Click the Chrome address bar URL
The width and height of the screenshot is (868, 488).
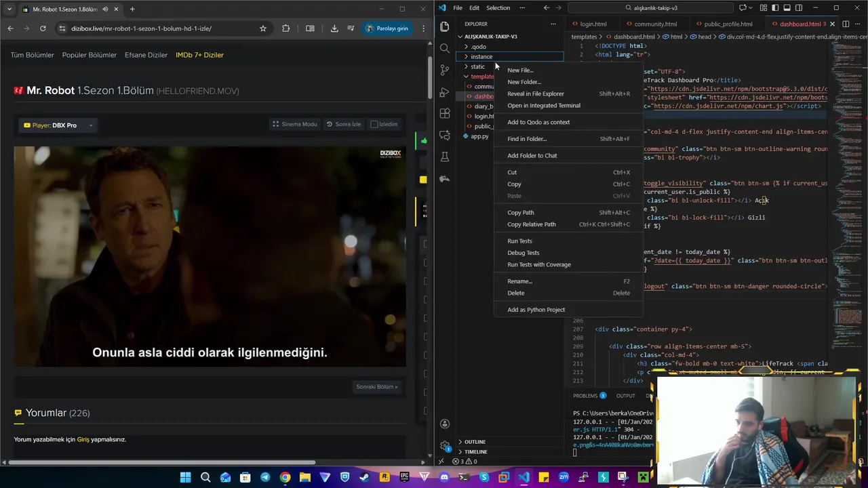point(141,28)
